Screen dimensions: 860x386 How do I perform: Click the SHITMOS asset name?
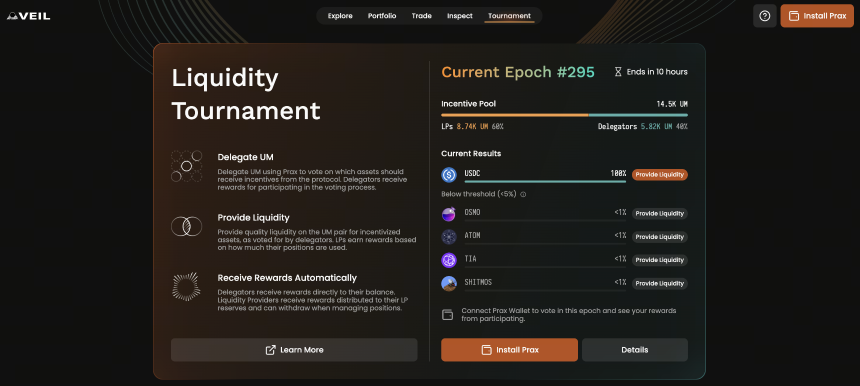pos(478,282)
